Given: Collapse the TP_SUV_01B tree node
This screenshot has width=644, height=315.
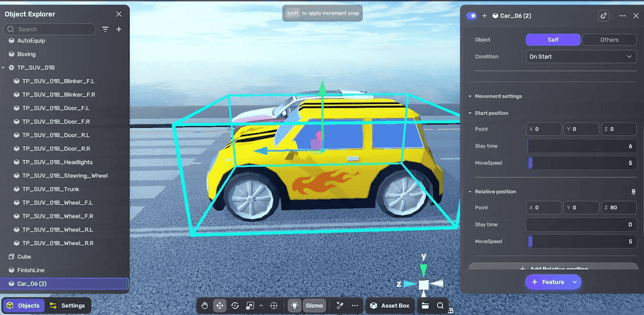Looking at the screenshot, I should point(4,68).
